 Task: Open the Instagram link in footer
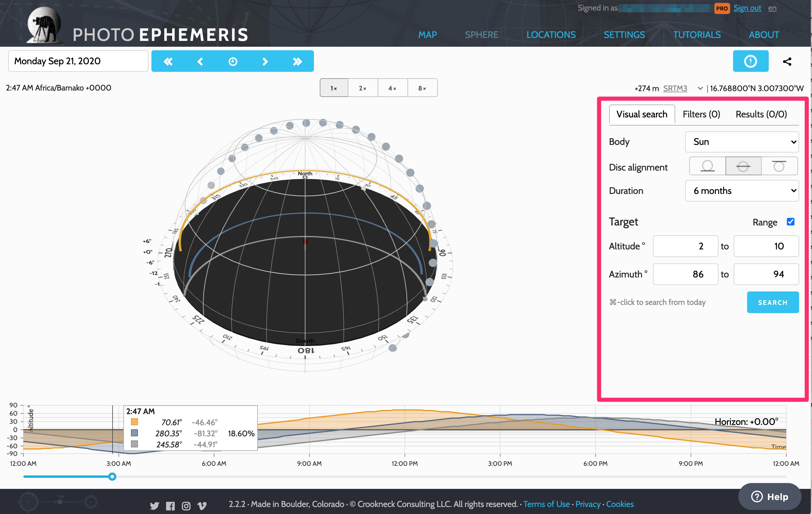(x=186, y=506)
